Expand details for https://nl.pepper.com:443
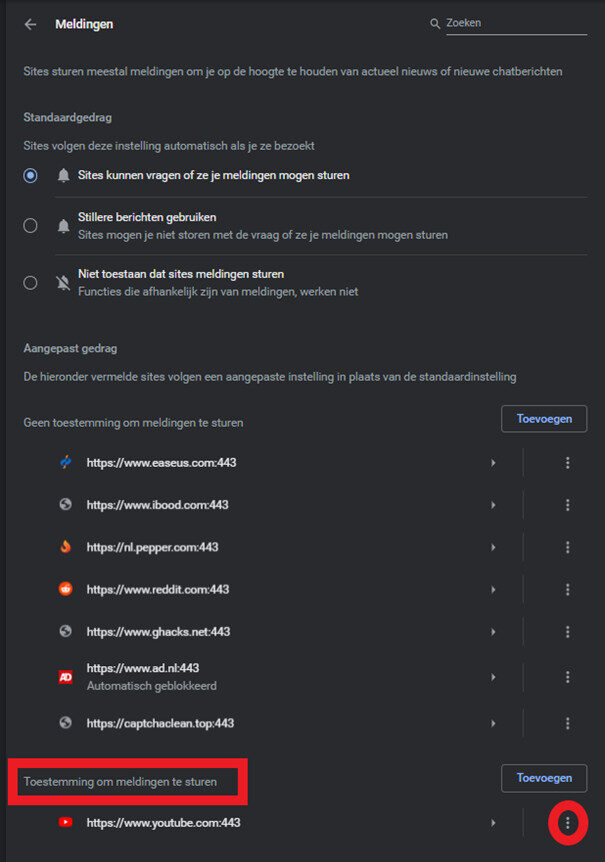The width and height of the screenshot is (605, 862). [x=493, y=547]
